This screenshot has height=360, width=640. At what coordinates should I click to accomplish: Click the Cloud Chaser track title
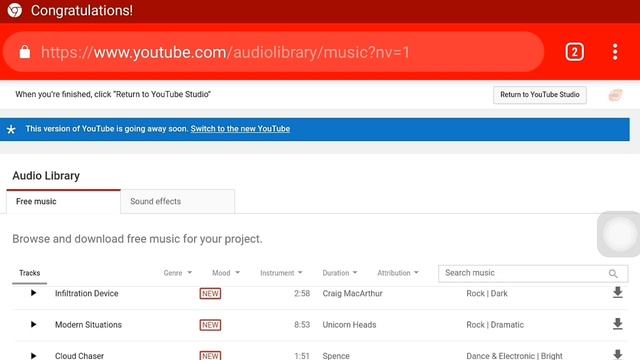tap(79, 356)
